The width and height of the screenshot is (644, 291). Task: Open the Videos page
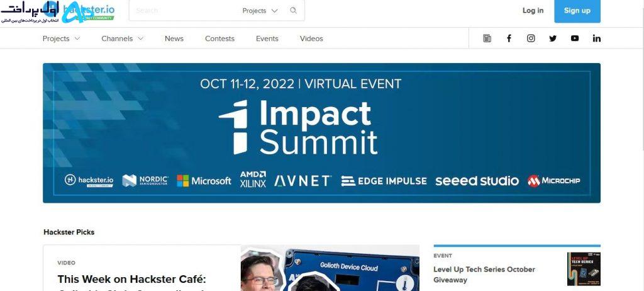click(x=311, y=38)
